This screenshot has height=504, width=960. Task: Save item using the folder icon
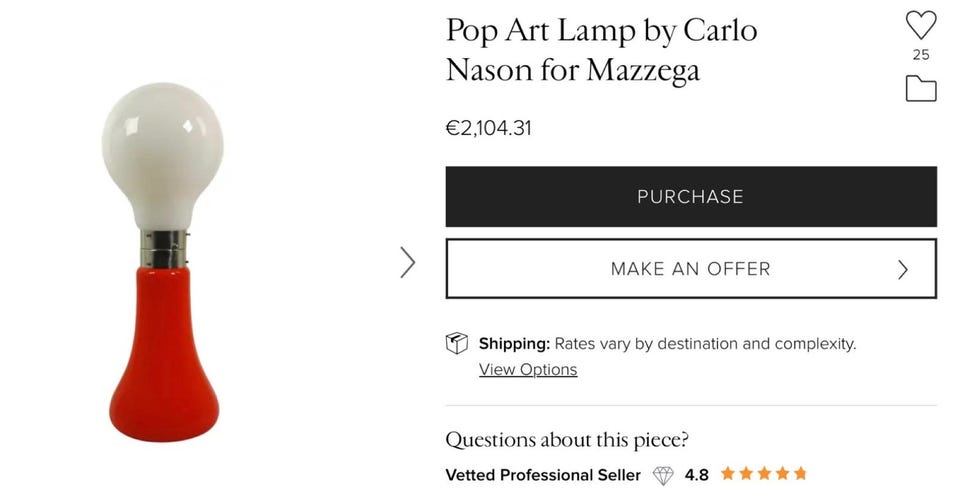[921, 89]
